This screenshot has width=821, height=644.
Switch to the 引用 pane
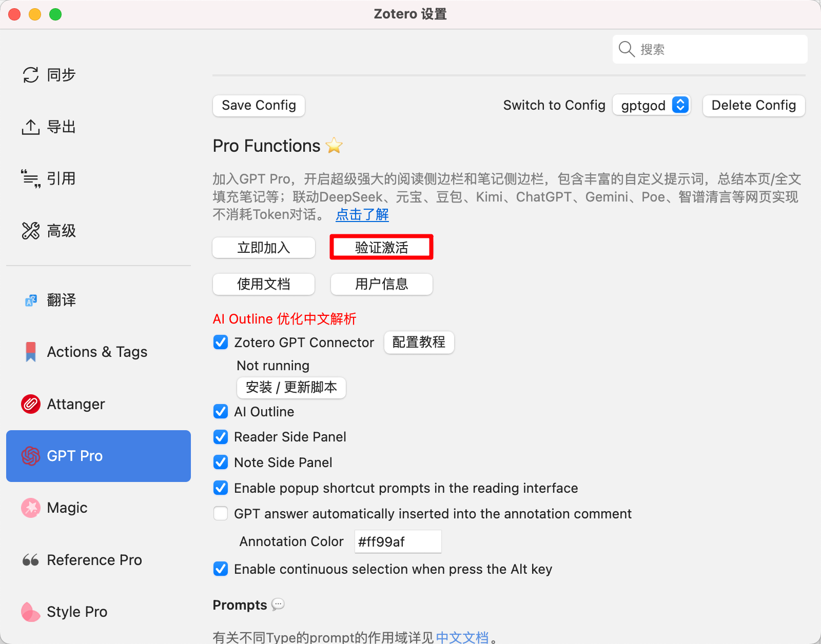click(x=61, y=178)
